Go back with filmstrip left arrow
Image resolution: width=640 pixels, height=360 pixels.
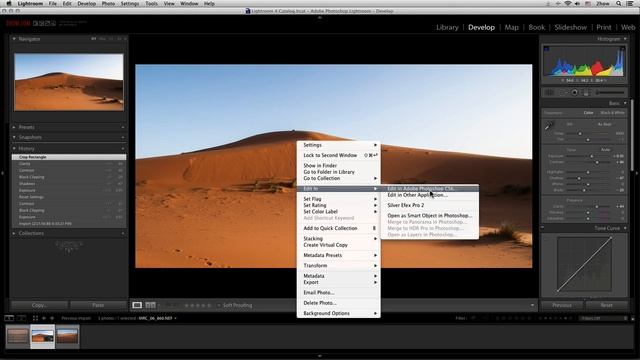coord(44,318)
